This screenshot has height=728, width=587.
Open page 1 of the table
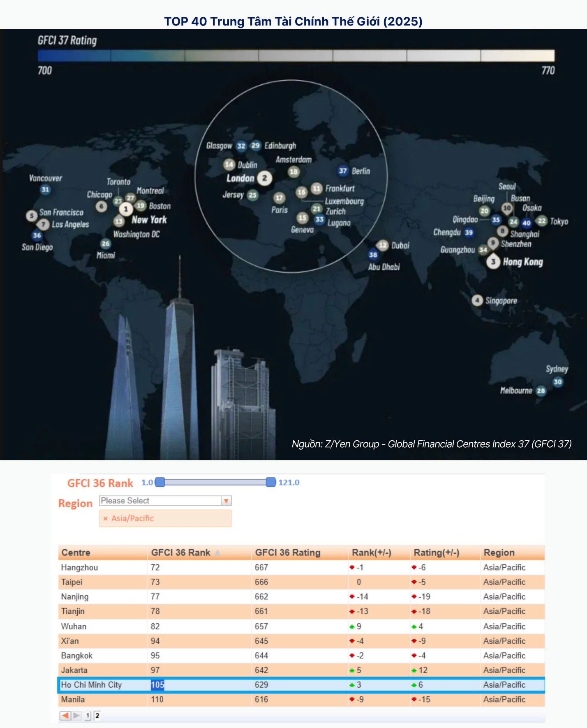pyautogui.click(x=88, y=716)
